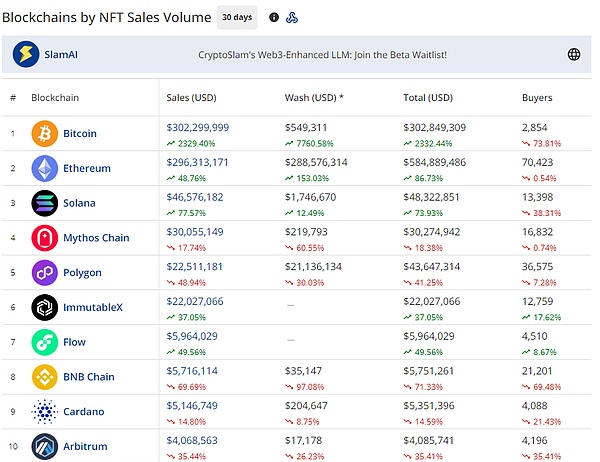The image size is (600, 462).
Task: Open the 30 days period selector
Action: click(x=236, y=17)
